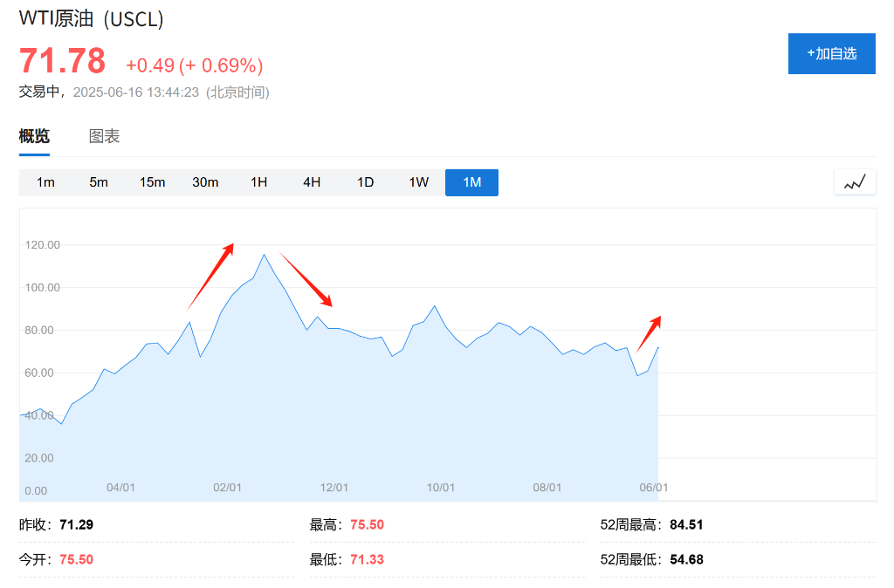Screen dimensions: 894x588
Task: Click the +加自选 button
Action: [x=831, y=53]
